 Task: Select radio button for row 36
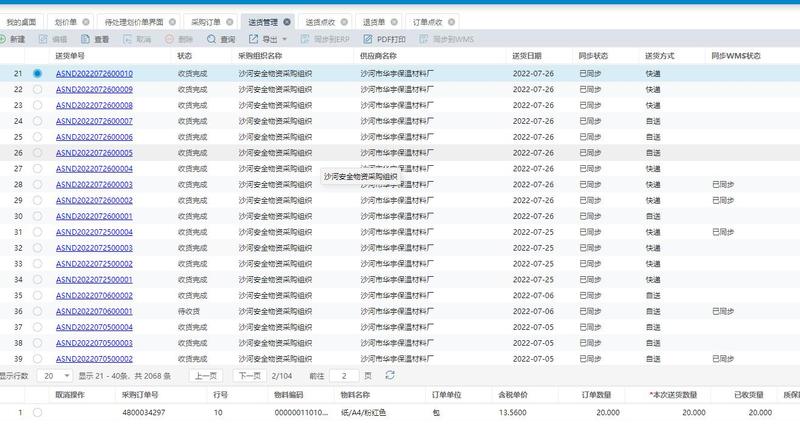click(37, 311)
